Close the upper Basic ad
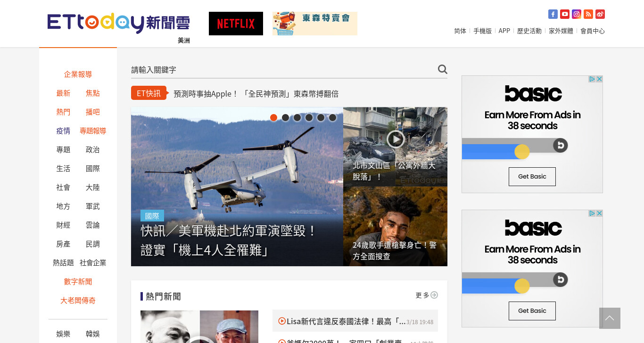644x343 pixels. (599, 79)
